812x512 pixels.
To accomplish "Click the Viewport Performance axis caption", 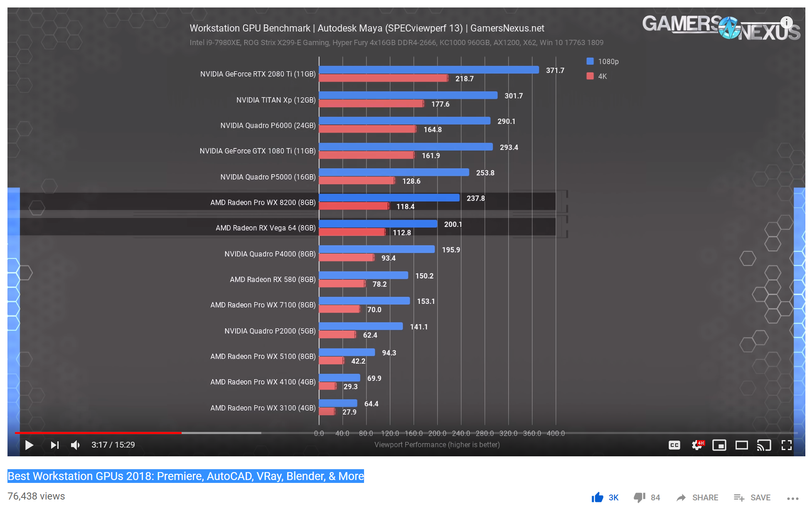I will click(x=437, y=445).
